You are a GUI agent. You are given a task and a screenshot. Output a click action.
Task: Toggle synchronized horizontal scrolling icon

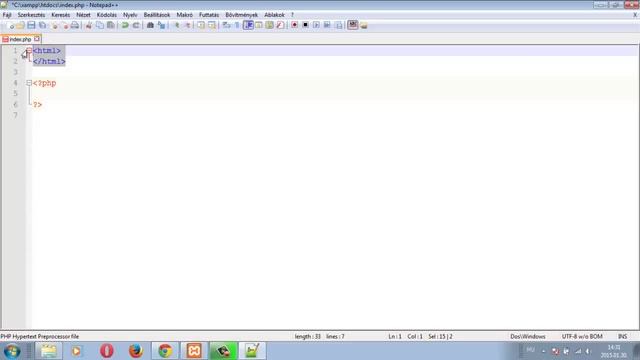coord(212,25)
